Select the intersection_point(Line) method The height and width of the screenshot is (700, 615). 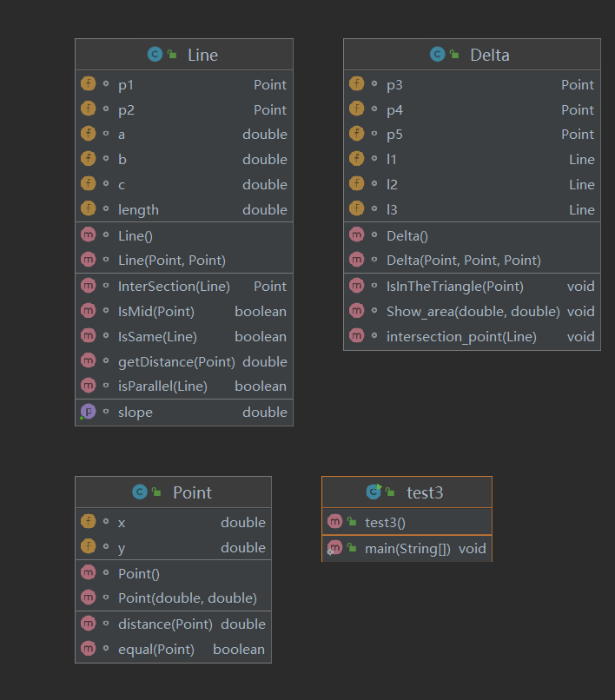pos(461,336)
